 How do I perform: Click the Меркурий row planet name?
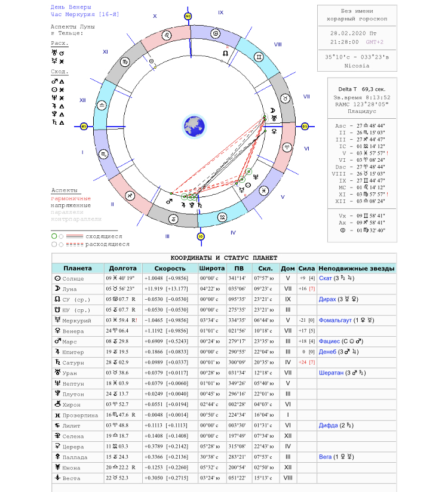click(x=76, y=321)
